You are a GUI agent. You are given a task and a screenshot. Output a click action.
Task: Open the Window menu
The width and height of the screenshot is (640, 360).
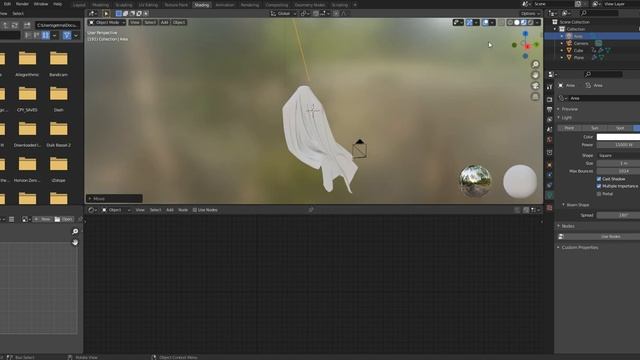(x=41, y=4)
